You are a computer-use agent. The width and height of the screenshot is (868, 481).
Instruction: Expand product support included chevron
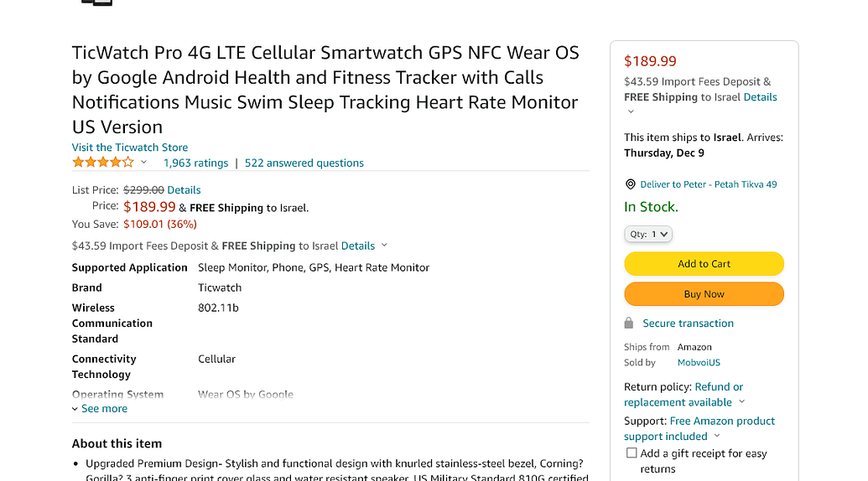pyautogui.click(x=717, y=436)
